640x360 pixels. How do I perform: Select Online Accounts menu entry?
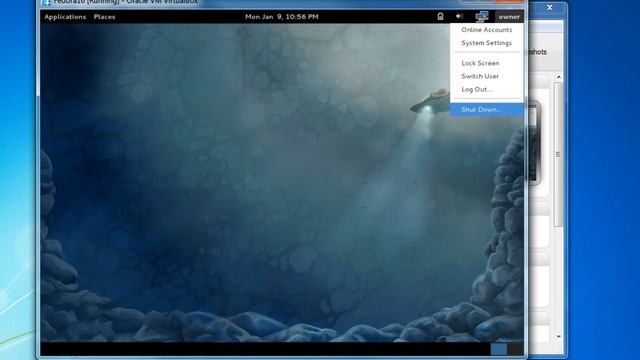pyautogui.click(x=487, y=30)
